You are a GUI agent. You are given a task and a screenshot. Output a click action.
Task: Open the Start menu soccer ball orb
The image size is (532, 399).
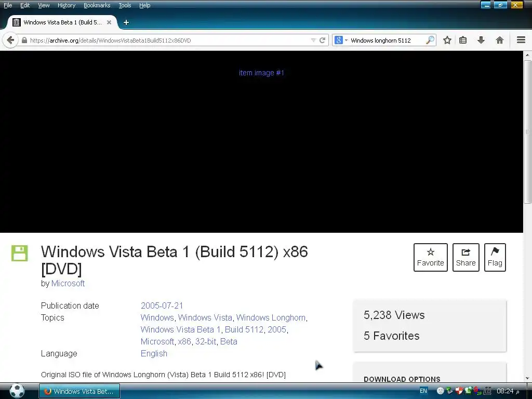pos(17,391)
